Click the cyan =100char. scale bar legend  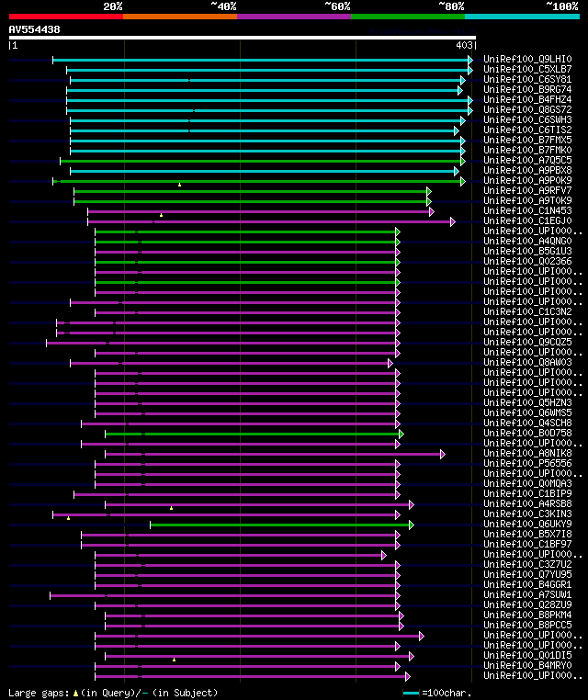(x=411, y=693)
